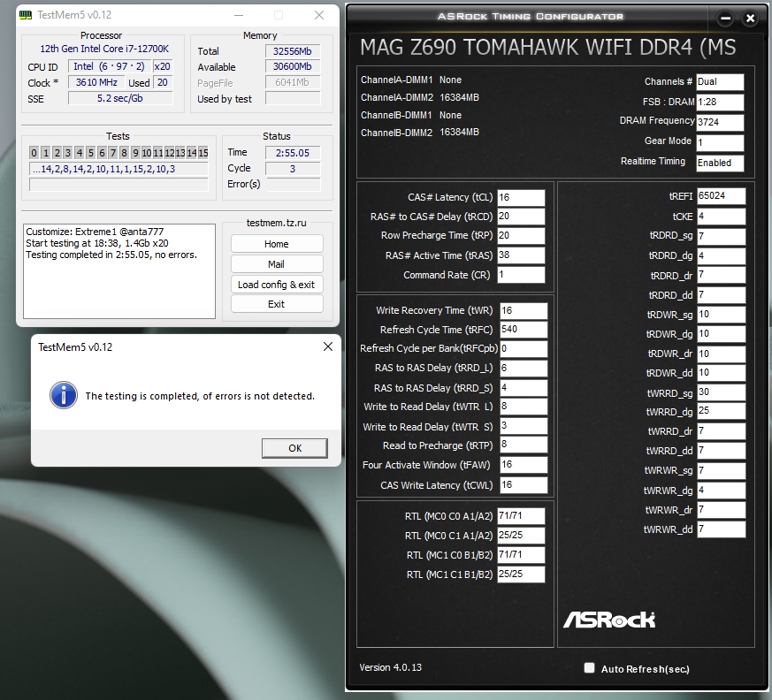Click the tWRWR_dd value field
The image size is (772, 700).
point(722,529)
